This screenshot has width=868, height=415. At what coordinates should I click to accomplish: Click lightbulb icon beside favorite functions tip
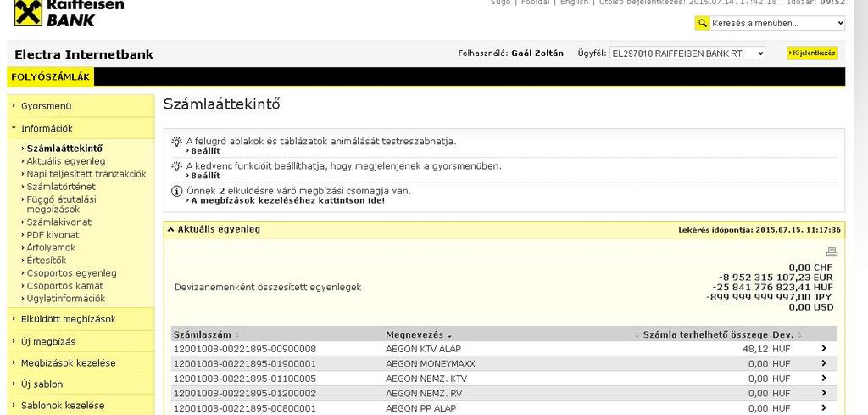click(176, 166)
